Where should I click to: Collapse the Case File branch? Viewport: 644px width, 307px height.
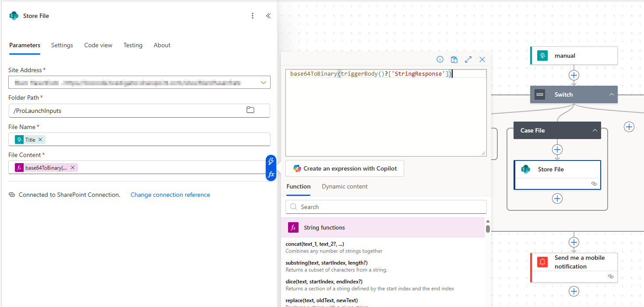(595, 130)
